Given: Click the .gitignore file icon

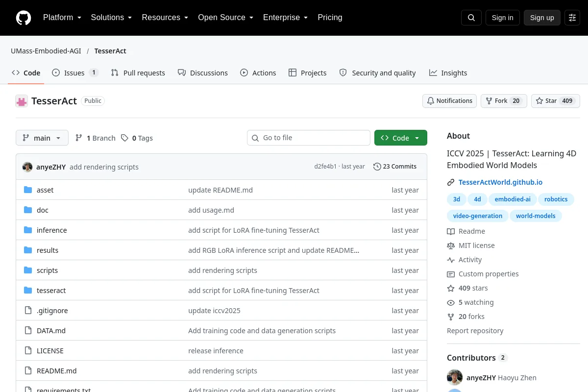Looking at the screenshot, I should [28, 311].
